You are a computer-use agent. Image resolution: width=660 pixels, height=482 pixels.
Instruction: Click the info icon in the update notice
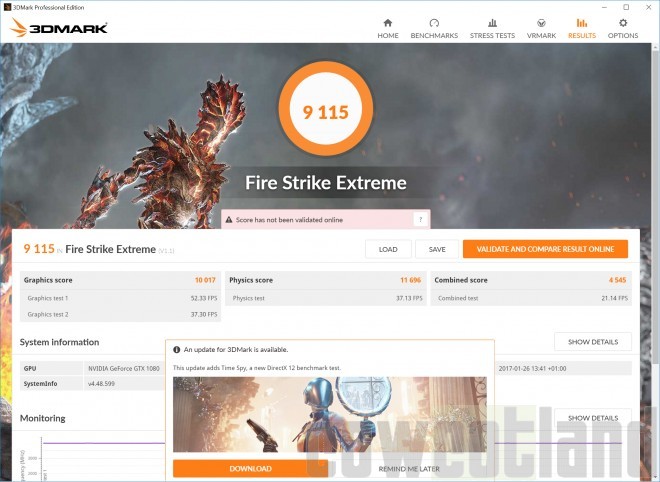pyautogui.click(x=176, y=349)
